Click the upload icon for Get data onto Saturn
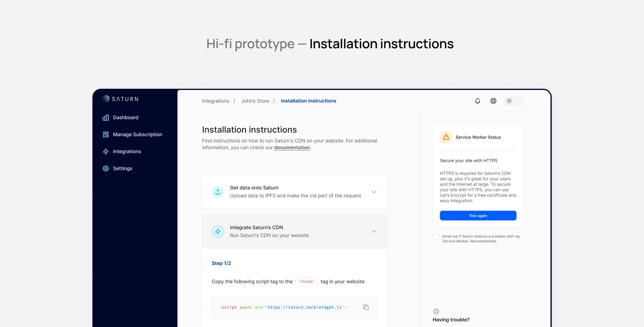Viewport: 644px width, 327px height. (218, 192)
